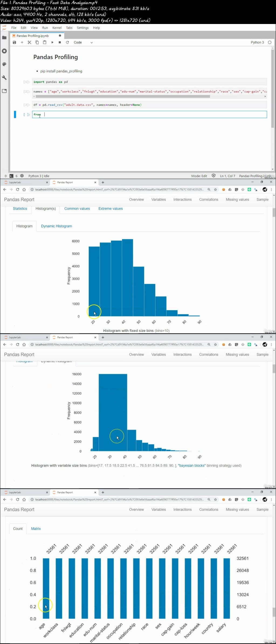Click Overview in the fixed-size bins histogram window
Screen dimensions: 276x644
point(136,199)
